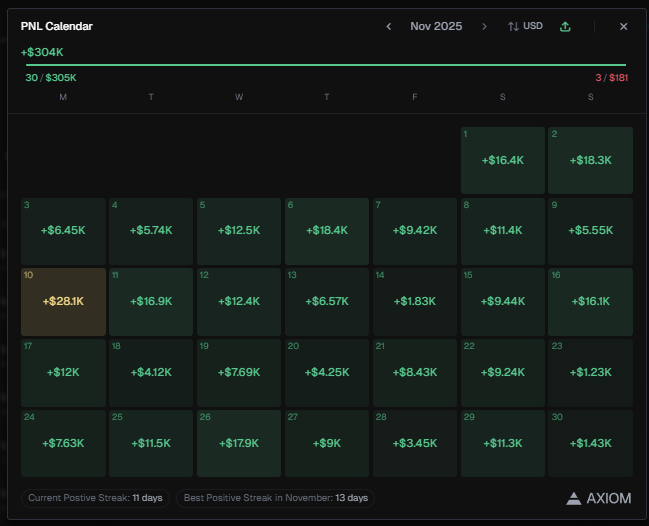Open day 23 cell with +$1.23K
The width and height of the screenshot is (649, 526).
pos(590,373)
